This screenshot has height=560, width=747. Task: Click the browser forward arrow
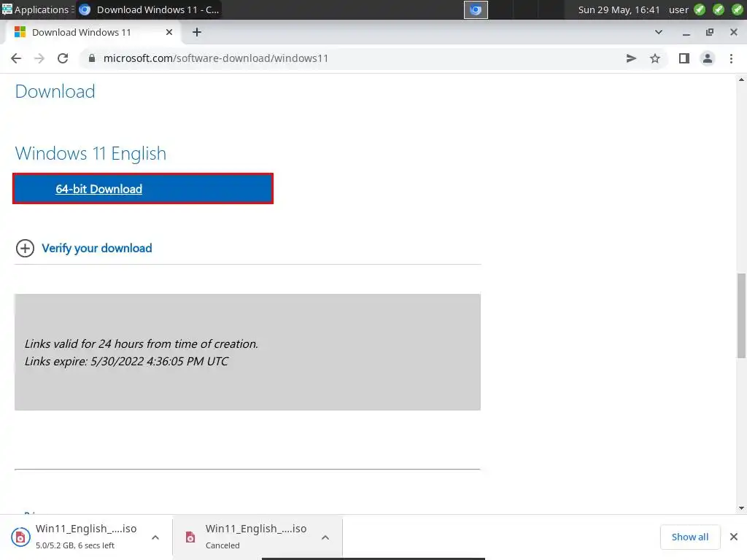39,58
